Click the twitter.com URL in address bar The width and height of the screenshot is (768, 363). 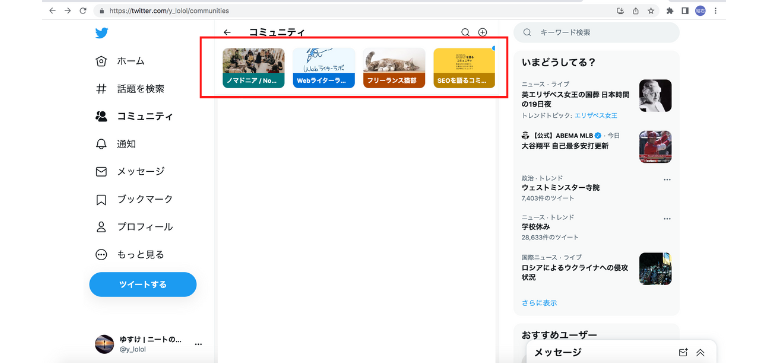pyautogui.click(x=169, y=10)
